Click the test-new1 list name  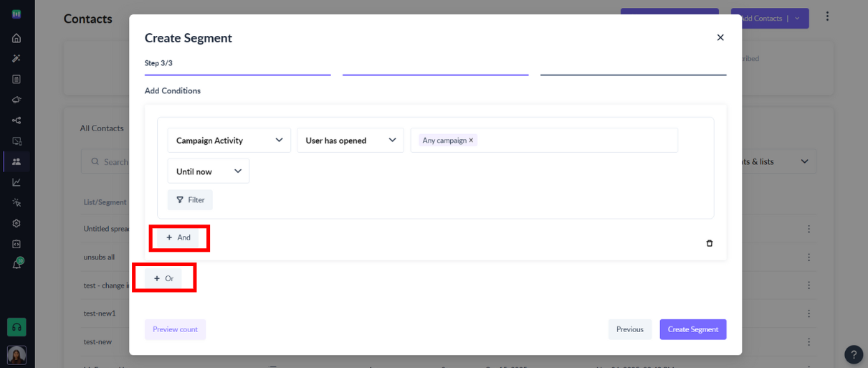click(x=100, y=313)
